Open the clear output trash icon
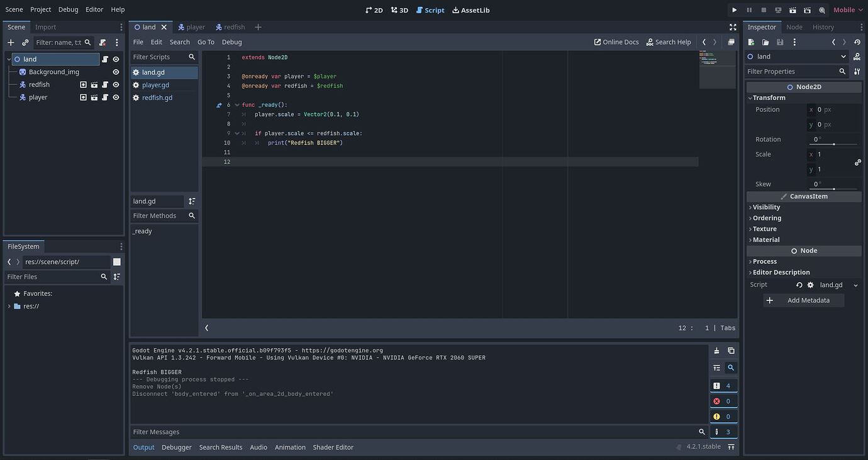 tap(716, 351)
